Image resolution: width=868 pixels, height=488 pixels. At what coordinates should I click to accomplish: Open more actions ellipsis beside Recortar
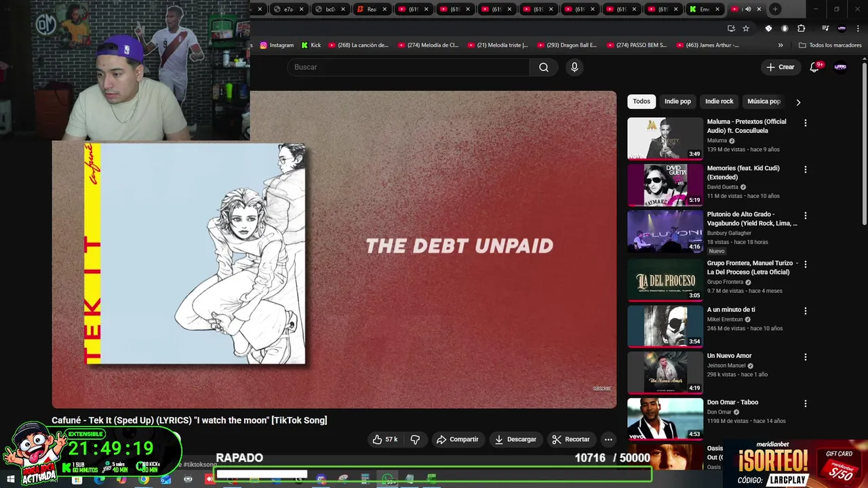tap(608, 439)
